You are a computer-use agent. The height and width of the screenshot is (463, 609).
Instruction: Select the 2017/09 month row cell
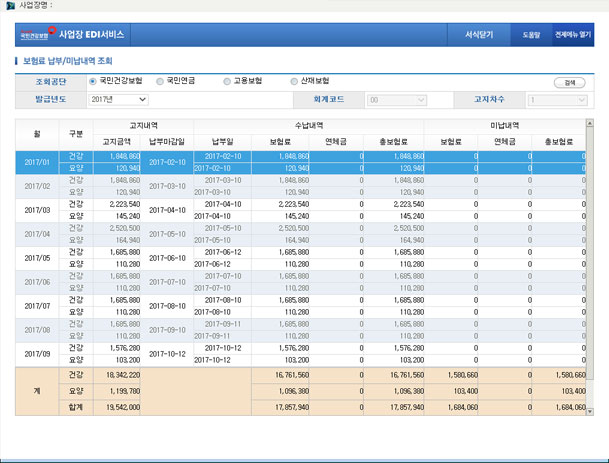(37, 354)
